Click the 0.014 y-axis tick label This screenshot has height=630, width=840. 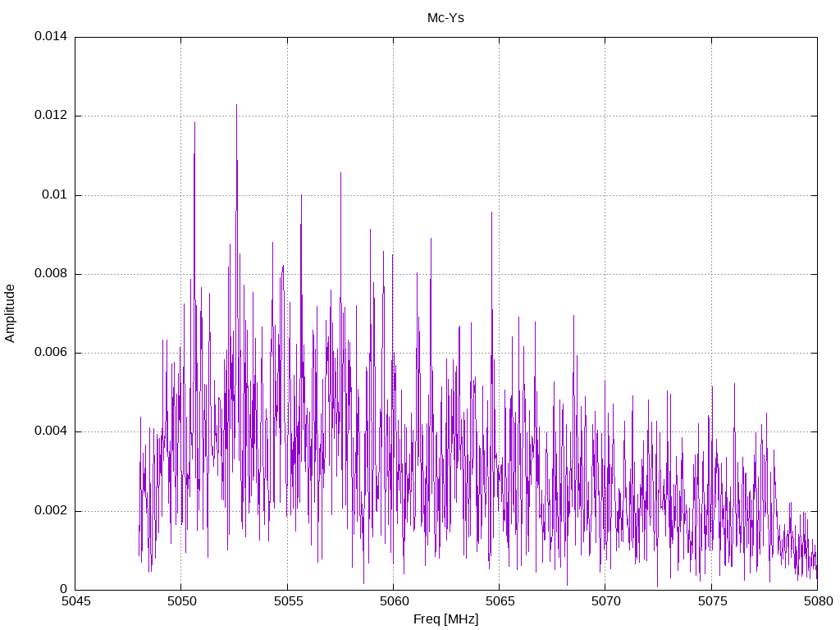pyautogui.click(x=51, y=36)
